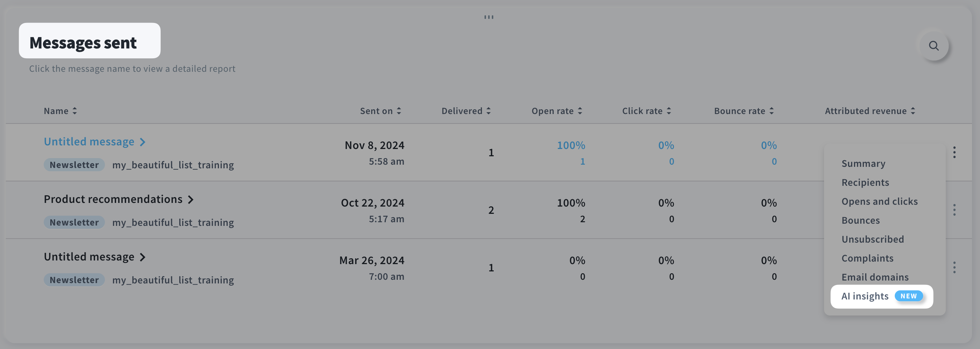Click the Newsletter badge on Product recommendations

click(x=74, y=222)
